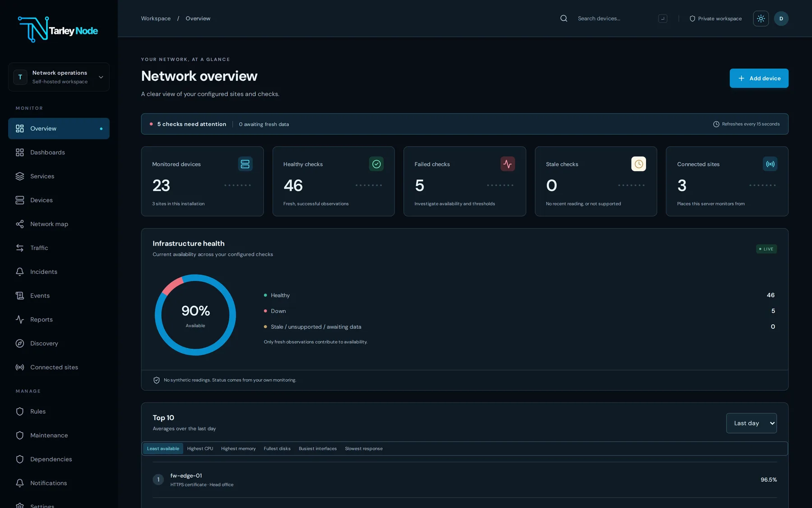This screenshot has height=508, width=812.
Task: Open the Overview grid icon in sidebar
Action: point(20,129)
